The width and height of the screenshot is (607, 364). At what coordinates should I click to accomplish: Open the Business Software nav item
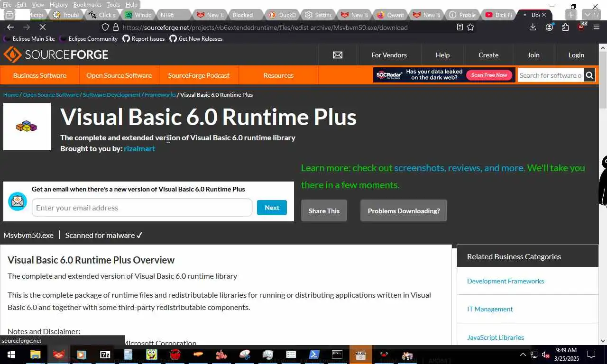click(x=40, y=75)
